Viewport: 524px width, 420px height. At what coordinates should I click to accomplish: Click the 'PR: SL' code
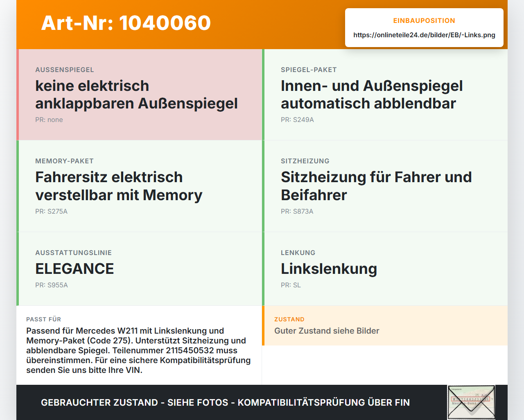[291, 285]
